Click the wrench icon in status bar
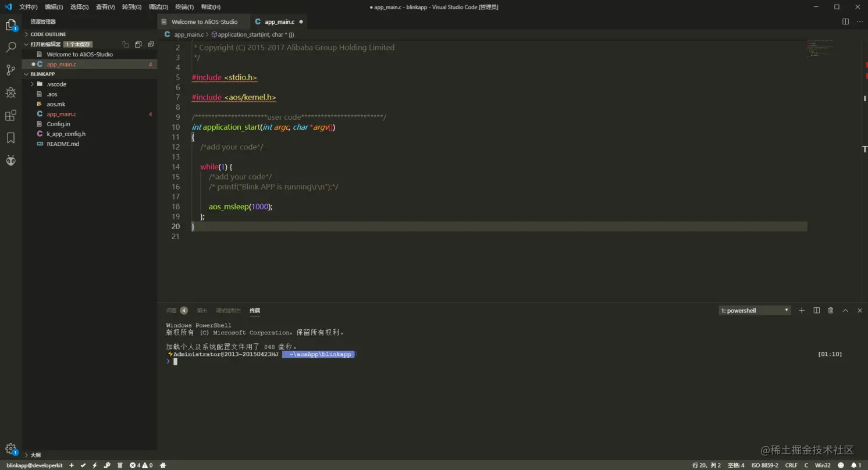 tap(107, 465)
